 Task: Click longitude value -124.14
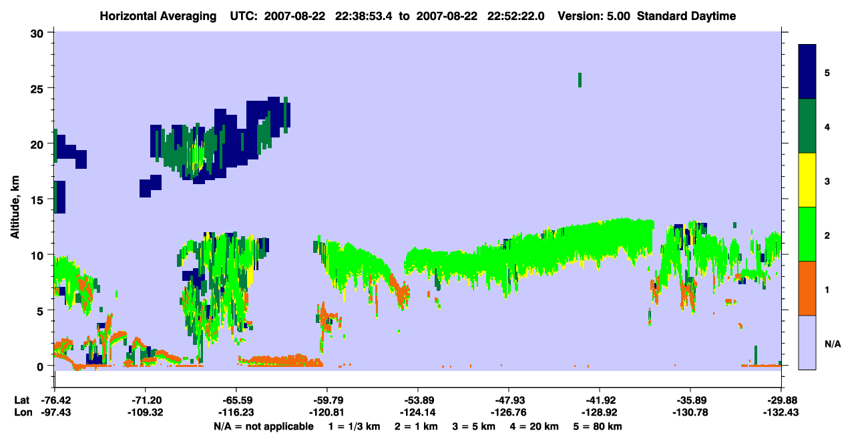(418, 413)
